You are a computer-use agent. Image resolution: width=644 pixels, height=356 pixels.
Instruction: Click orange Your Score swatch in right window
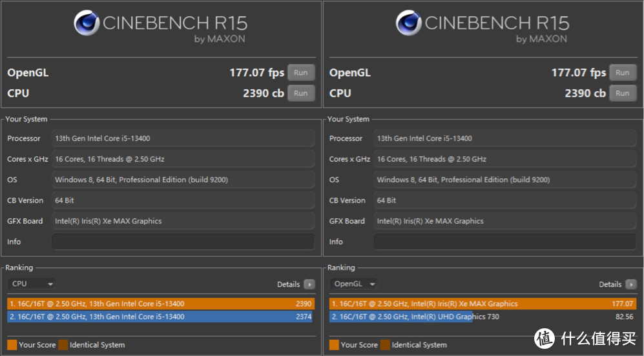(x=334, y=345)
